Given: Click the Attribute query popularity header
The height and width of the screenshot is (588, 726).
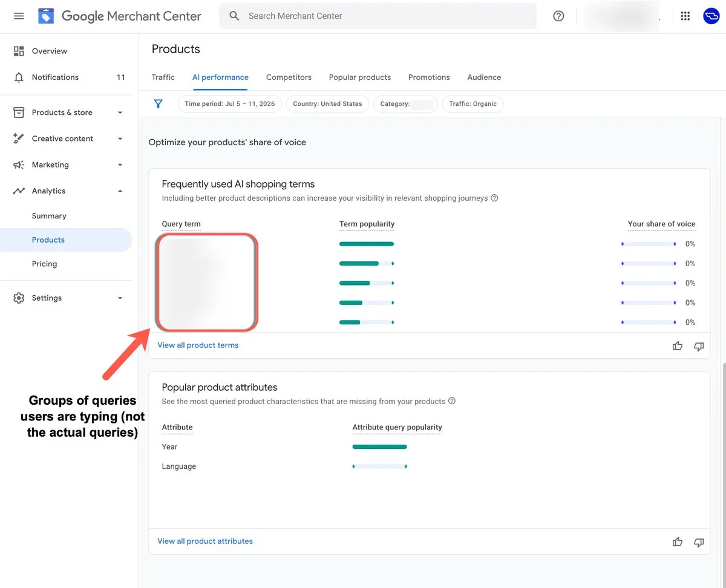Looking at the screenshot, I should click(397, 427).
